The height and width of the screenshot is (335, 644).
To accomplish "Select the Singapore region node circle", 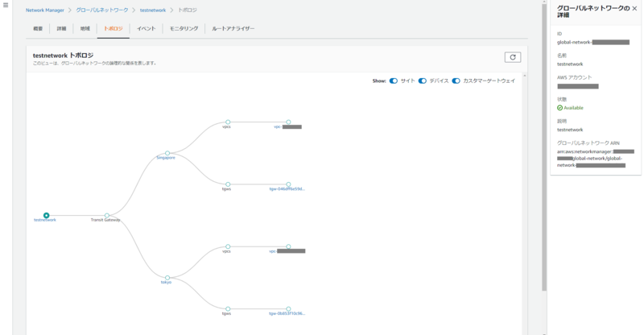I will pos(167,153).
